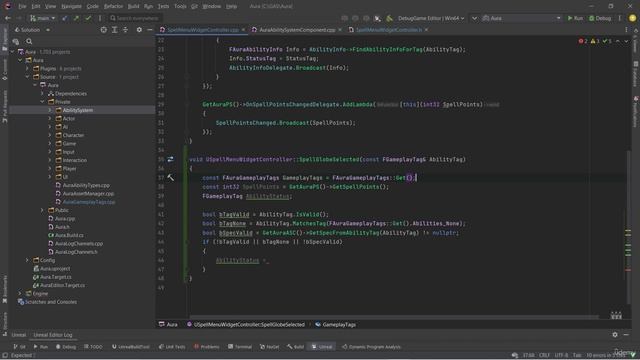This screenshot has height=360, width=640.
Task: Open the Solution panel gear options
Action: [x=139, y=30]
